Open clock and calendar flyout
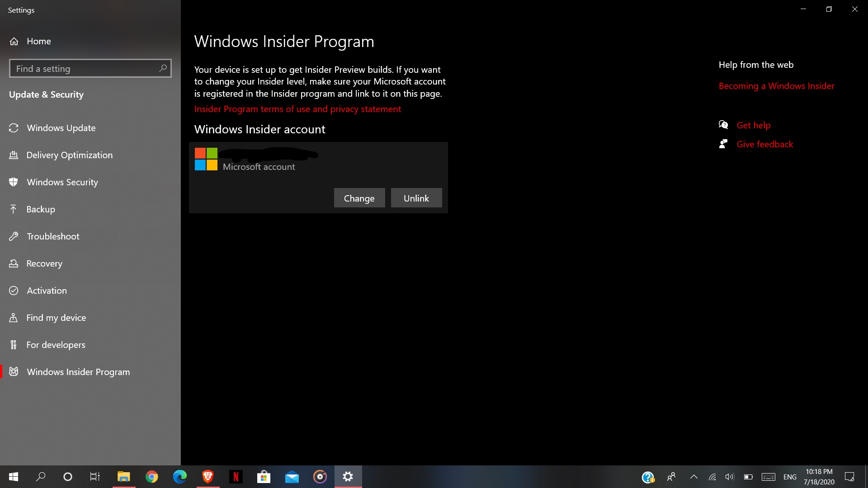Image resolution: width=868 pixels, height=488 pixels. click(819, 477)
